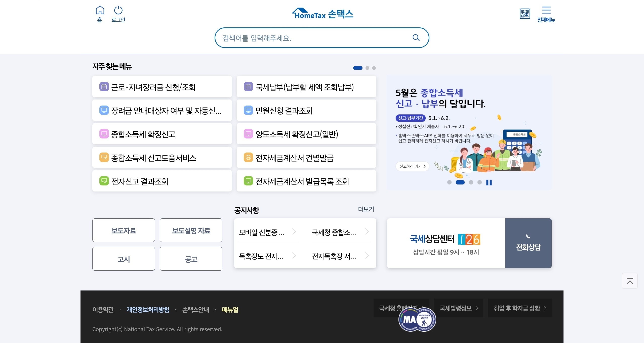Open the 전체메뉴 hamburger menu
The image size is (644, 343).
coord(546,11)
